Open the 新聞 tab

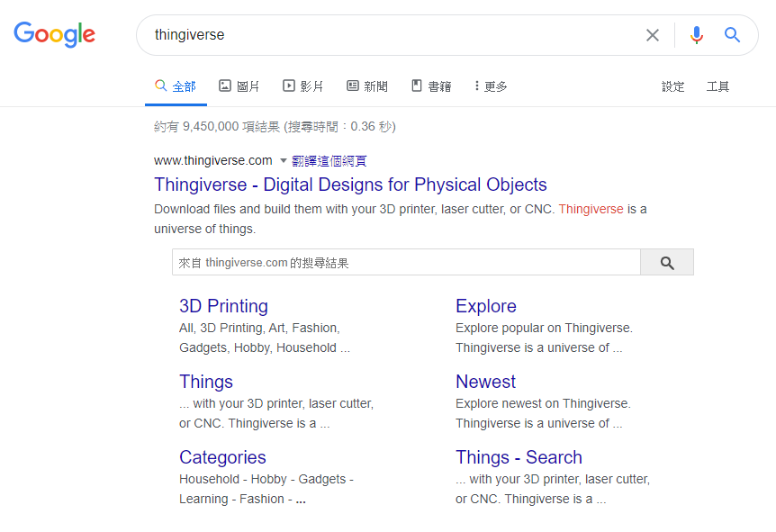367,86
